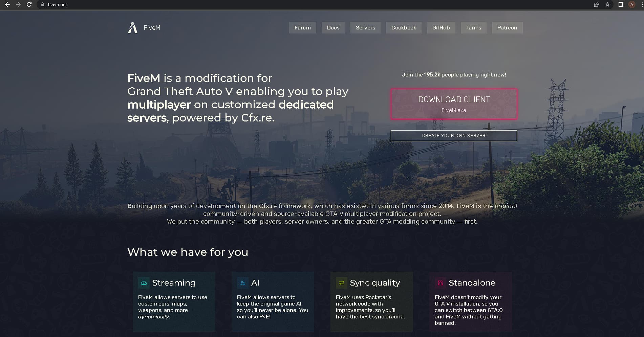Viewport: 644px width, 337px height.
Task: View site info via the lock icon
Action: pyautogui.click(x=43, y=4)
